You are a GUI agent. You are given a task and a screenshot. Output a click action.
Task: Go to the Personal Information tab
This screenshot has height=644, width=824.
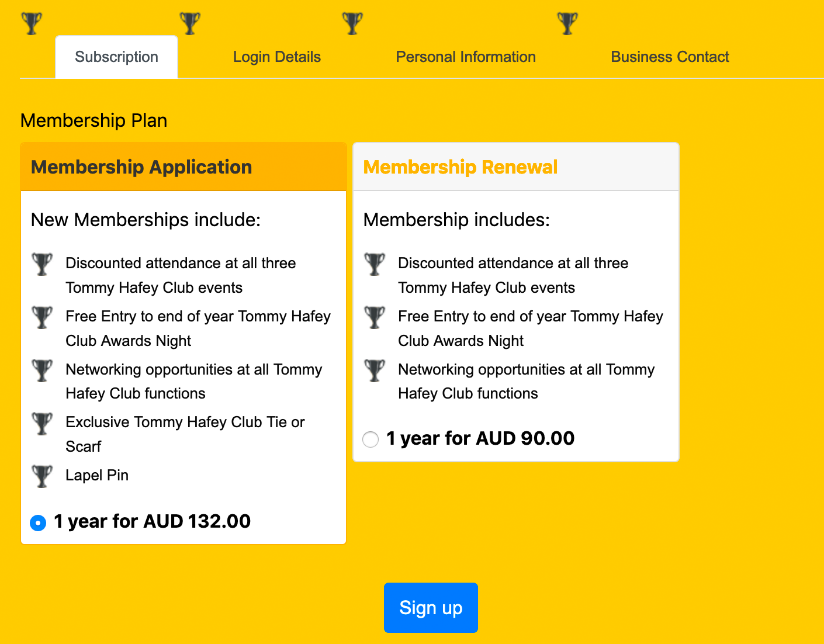[x=466, y=57]
